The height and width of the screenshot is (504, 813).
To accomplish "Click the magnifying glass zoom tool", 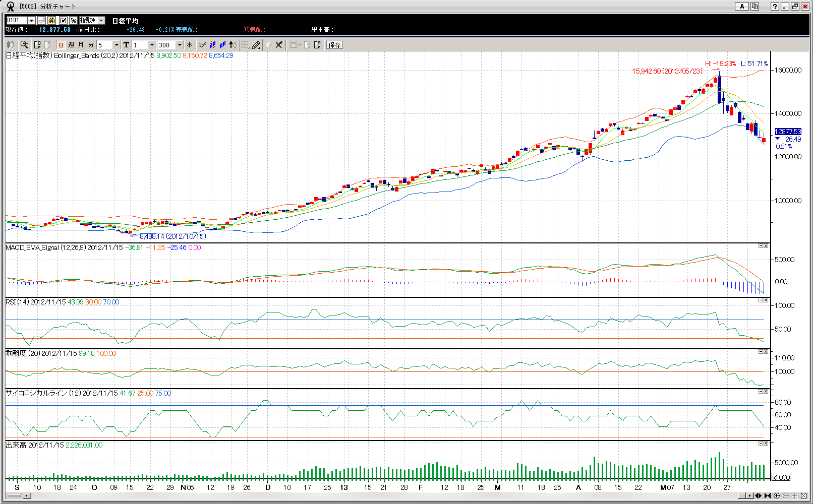I will click(x=24, y=45).
